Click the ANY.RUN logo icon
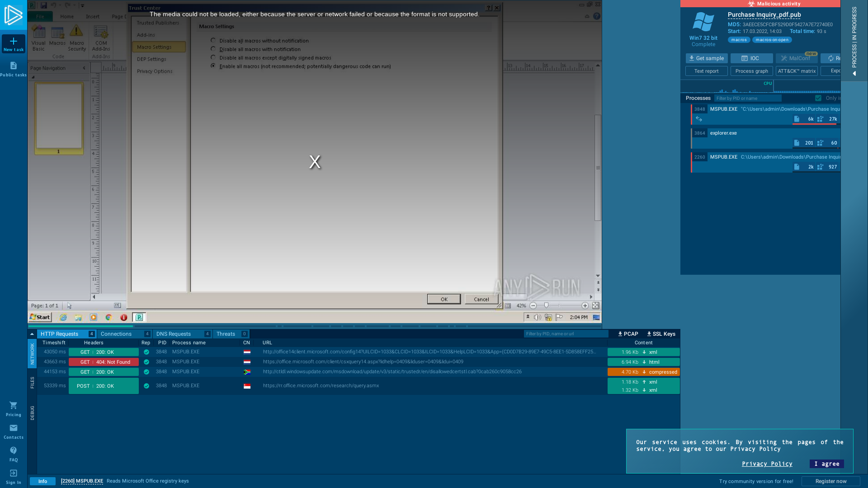 (13, 15)
